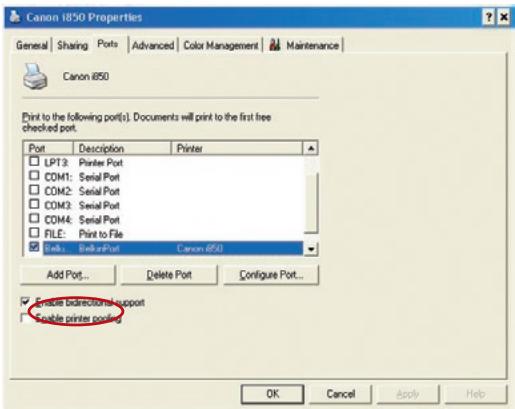Click the Configure Port button
Screen dimensions: 515x409
click(271, 275)
